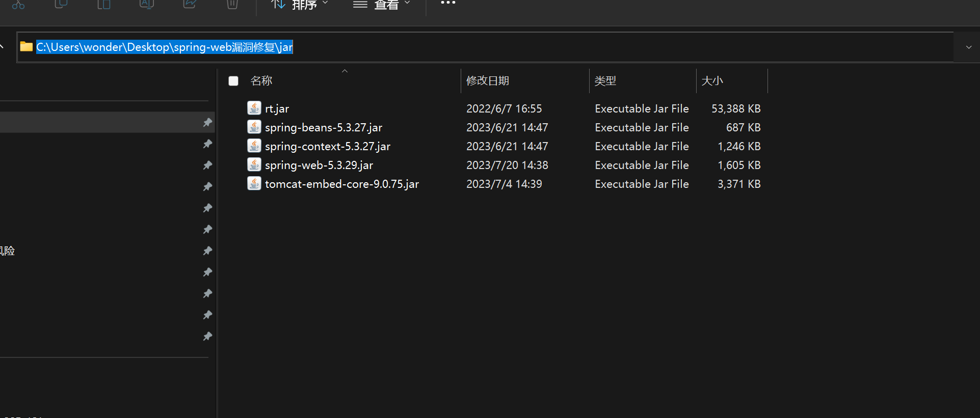Click the type cell of rt.jar row
This screenshot has width=980, height=418.
(642, 108)
